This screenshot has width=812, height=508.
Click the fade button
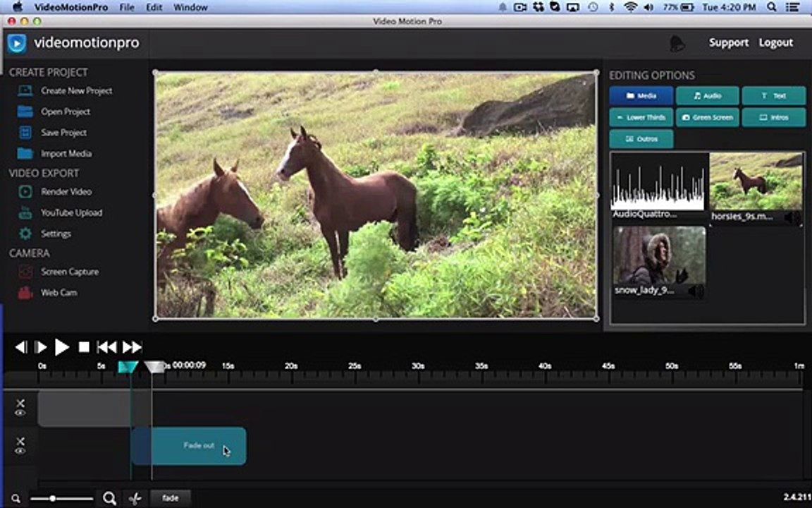[x=171, y=498]
